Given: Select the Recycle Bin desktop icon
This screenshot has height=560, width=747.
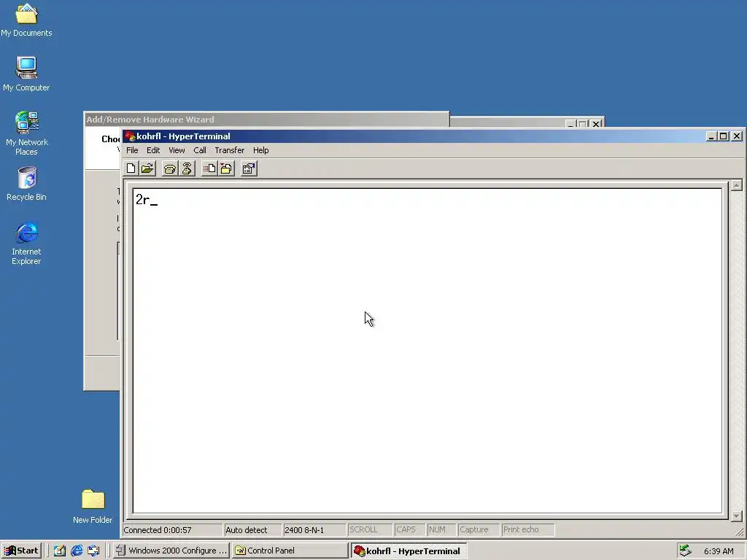Looking at the screenshot, I should [26, 183].
